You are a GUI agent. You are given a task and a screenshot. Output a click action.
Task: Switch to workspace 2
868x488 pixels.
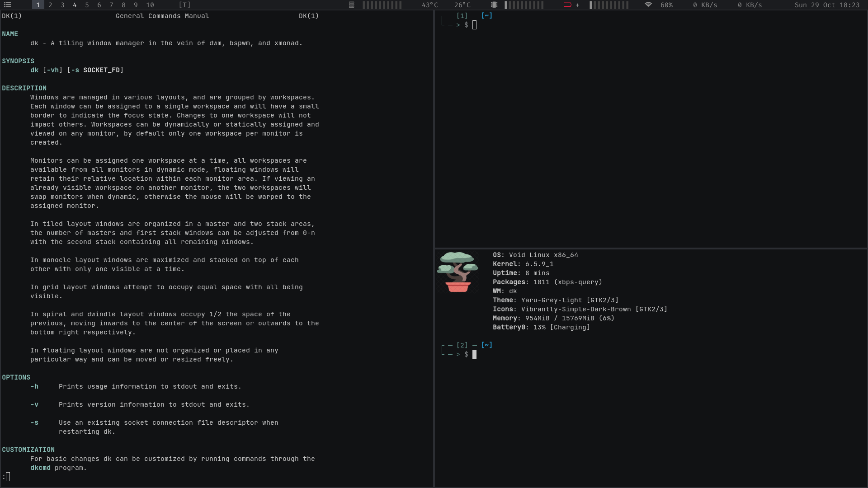coord(50,5)
